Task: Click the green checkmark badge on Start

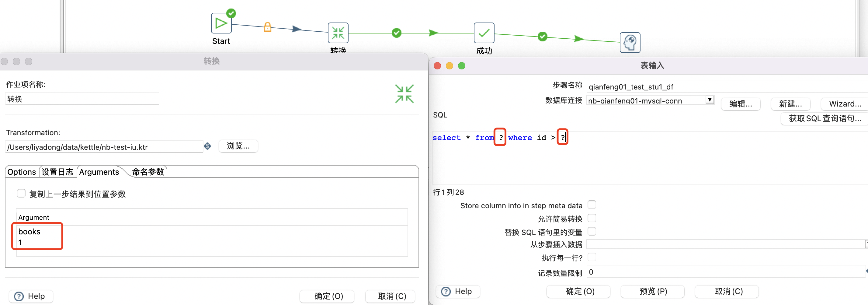Action: (231, 13)
